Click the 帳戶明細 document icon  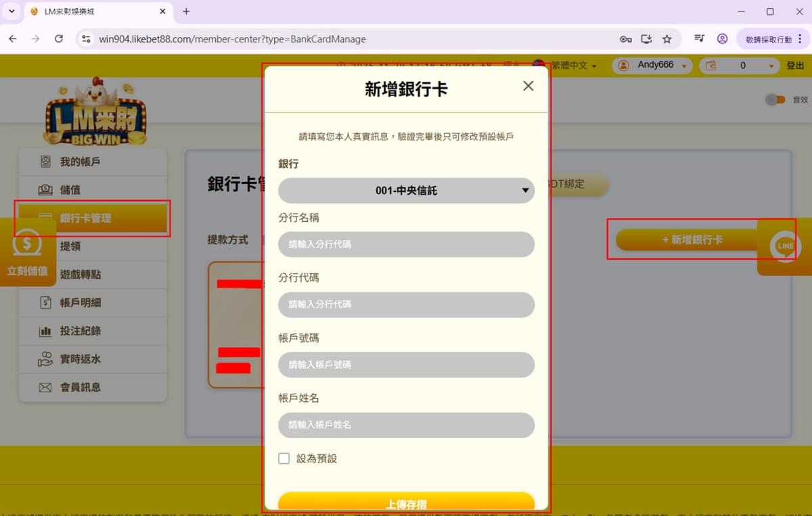45,303
